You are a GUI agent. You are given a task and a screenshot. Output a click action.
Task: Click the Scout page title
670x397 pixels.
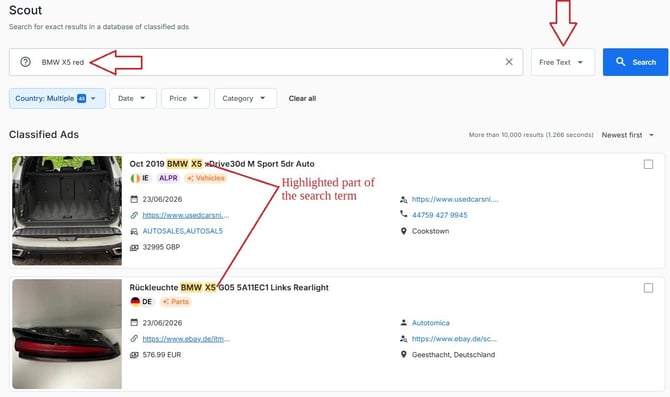(26, 10)
